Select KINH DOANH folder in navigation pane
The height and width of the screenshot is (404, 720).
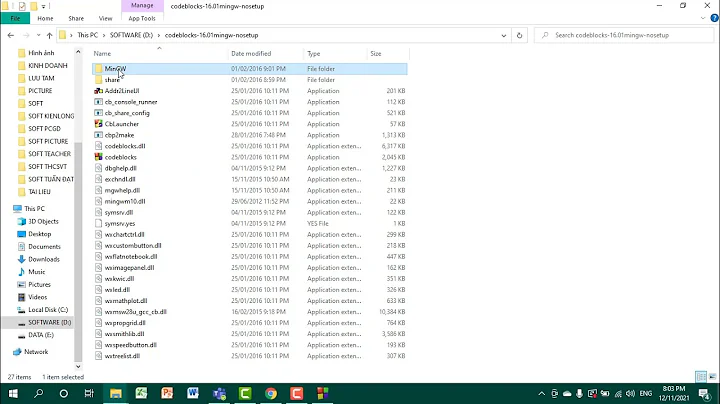pyautogui.click(x=48, y=66)
